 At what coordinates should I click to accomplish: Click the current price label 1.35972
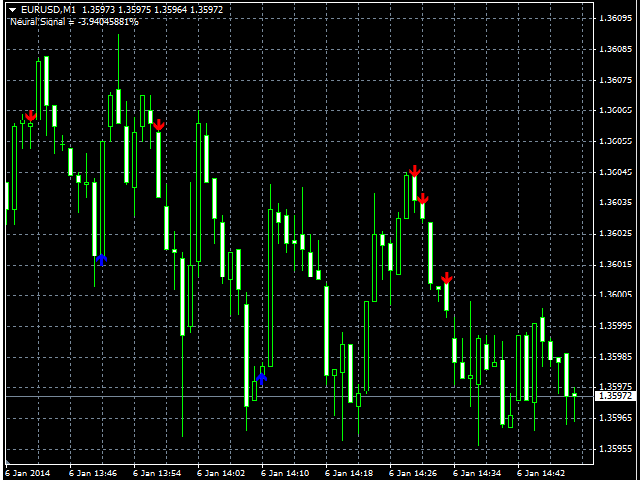tap(616, 396)
